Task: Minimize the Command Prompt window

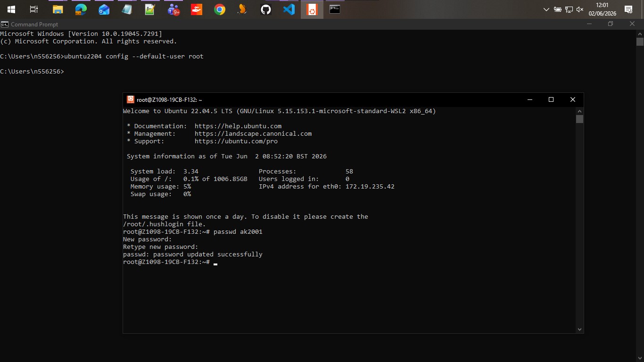Action: [x=590, y=24]
